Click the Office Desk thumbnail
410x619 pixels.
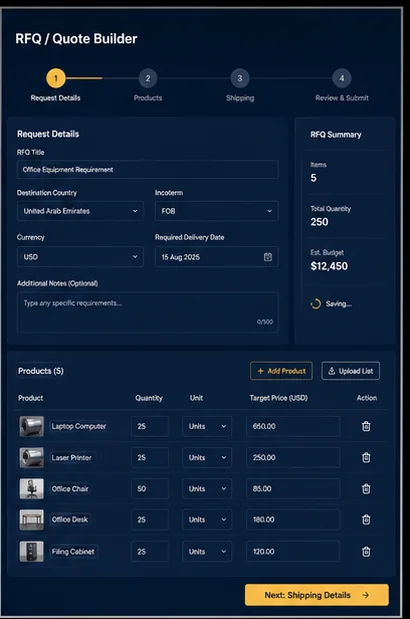32,520
